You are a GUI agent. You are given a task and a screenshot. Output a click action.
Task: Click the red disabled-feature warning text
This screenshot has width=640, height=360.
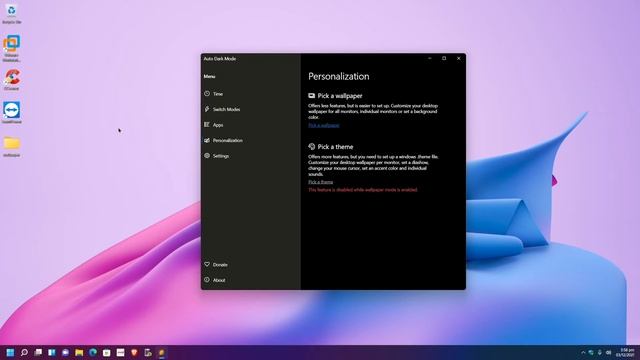[x=363, y=190]
